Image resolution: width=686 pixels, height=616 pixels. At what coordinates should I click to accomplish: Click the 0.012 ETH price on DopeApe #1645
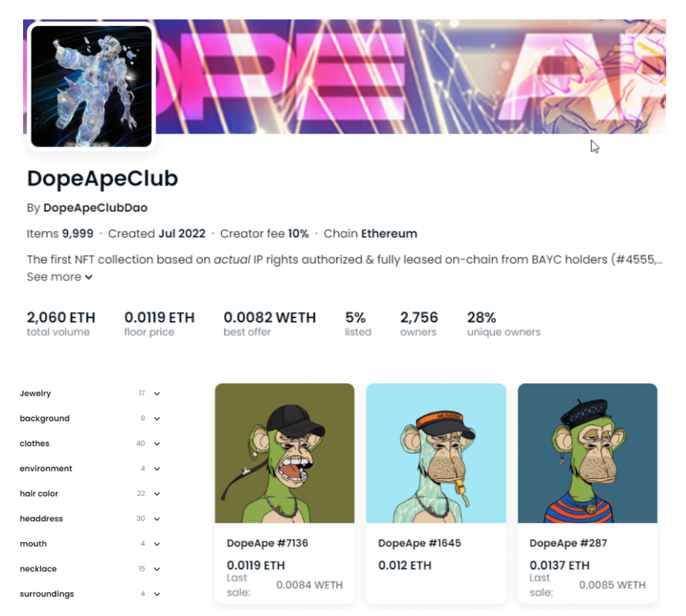(405, 566)
